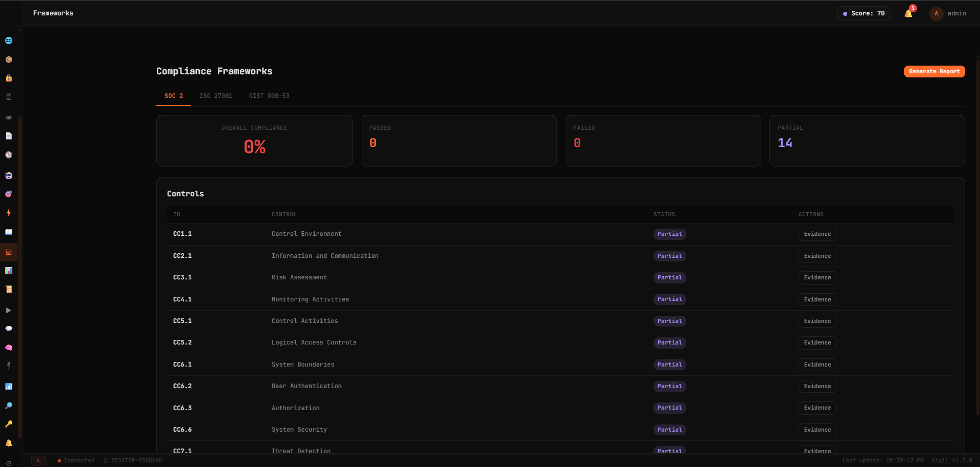Open the terminal icon in status bar
The height and width of the screenshot is (467, 980).
pyautogui.click(x=38, y=460)
